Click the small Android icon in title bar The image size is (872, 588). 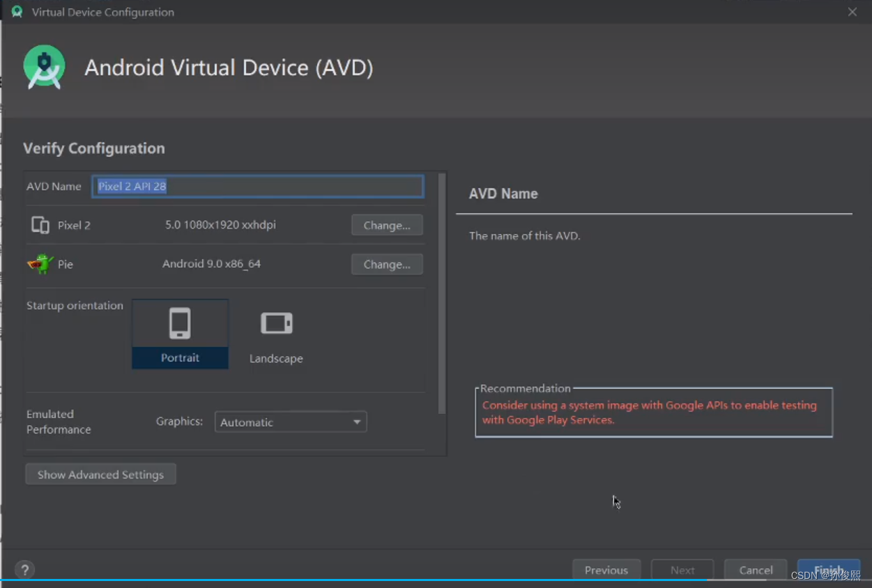[x=17, y=12]
